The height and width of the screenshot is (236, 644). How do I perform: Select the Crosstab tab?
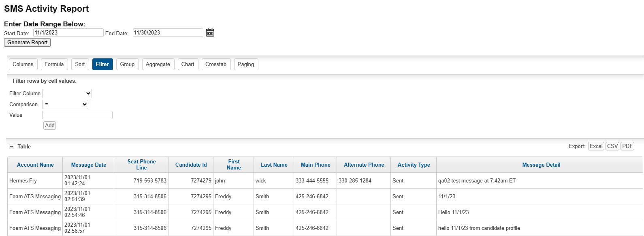coord(216,64)
